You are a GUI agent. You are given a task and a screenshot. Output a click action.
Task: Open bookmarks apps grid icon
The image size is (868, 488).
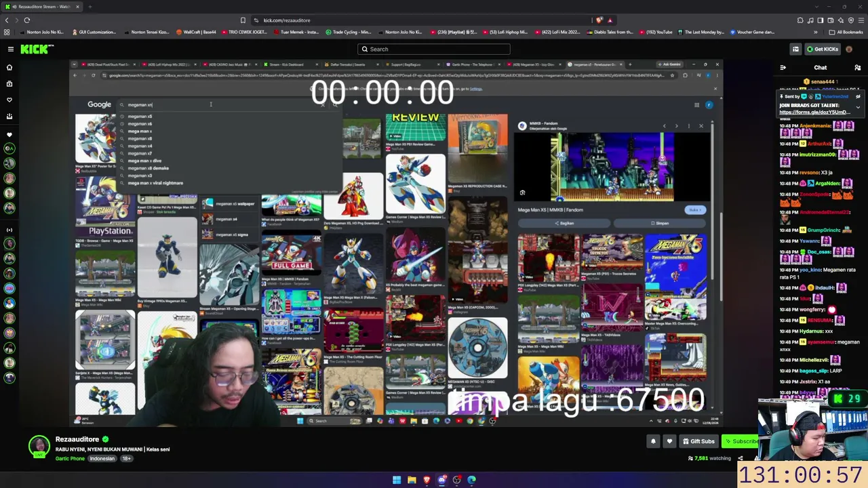pos(7,32)
